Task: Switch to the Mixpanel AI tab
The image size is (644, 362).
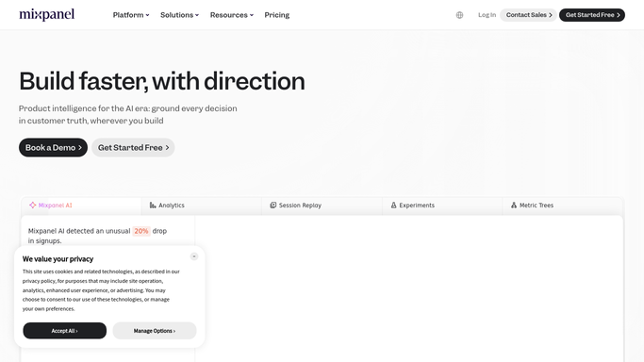Action: point(81,206)
